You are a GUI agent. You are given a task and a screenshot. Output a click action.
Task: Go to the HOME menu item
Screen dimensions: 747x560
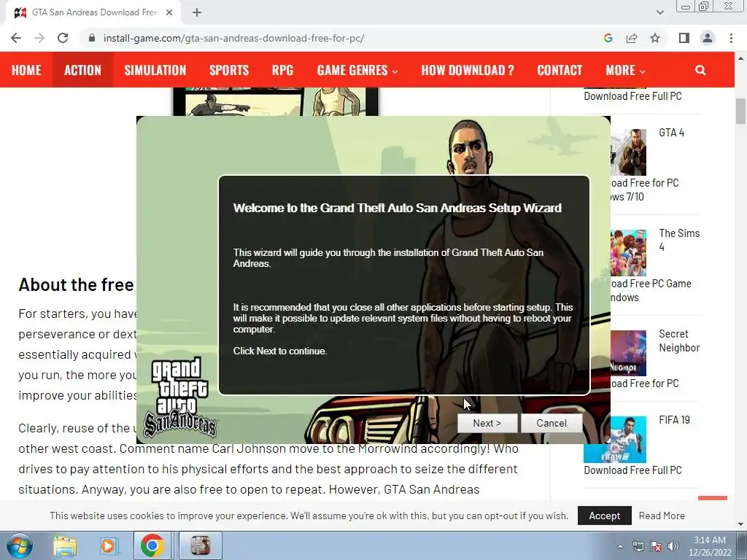(x=26, y=70)
